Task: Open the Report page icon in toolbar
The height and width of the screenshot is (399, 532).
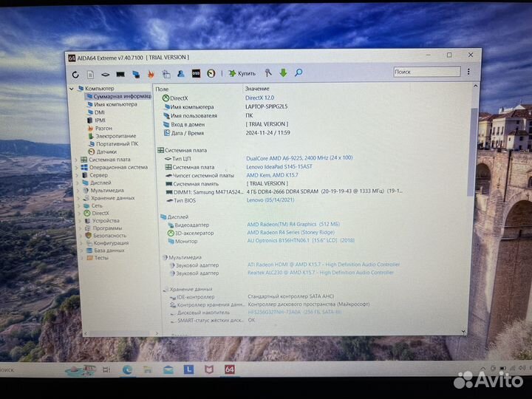Action: 90,75
